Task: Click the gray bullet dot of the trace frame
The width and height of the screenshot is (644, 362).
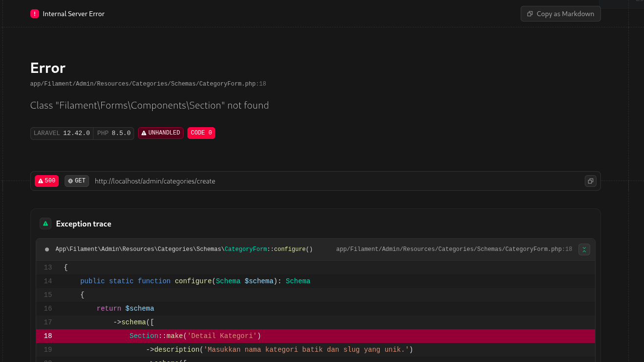Action: pos(47,249)
